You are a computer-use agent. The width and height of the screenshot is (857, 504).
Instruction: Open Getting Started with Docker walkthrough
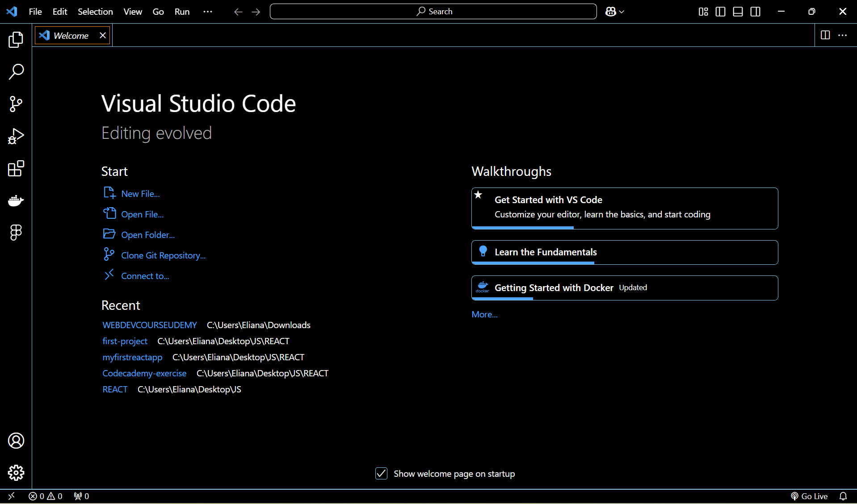(625, 288)
